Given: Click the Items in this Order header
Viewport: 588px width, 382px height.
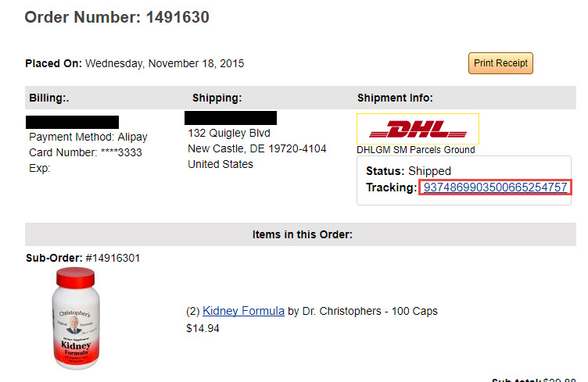Looking at the screenshot, I should (x=303, y=234).
